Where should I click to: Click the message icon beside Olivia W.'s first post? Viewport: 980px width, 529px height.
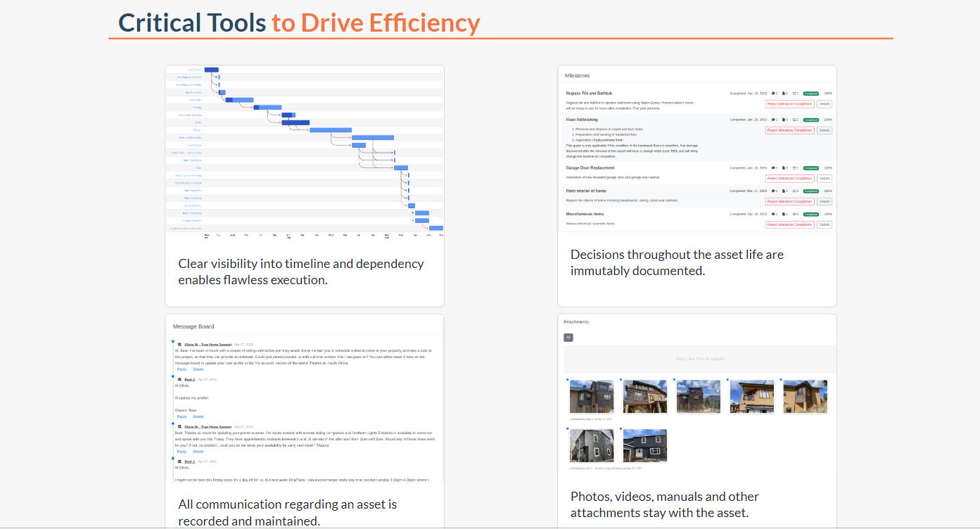point(179,344)
